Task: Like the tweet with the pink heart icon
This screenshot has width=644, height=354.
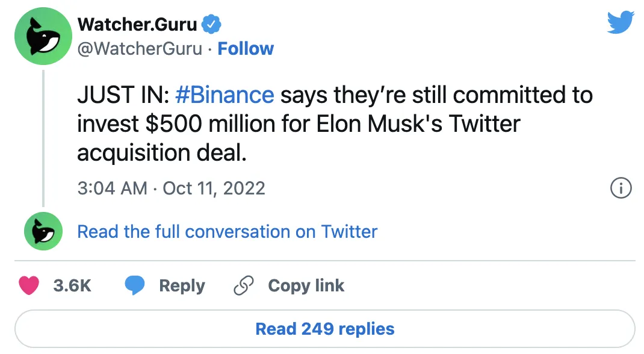Action: click(x=29, y=285)
